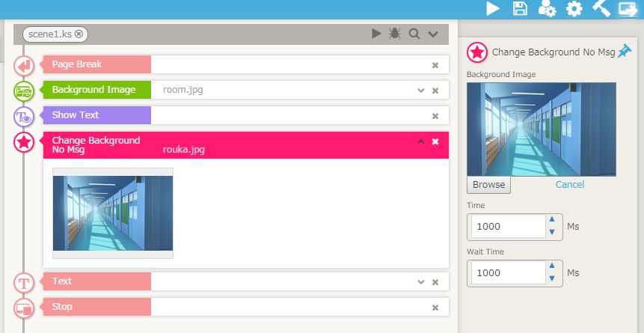Delete the Show Text component

coord(435,116)
